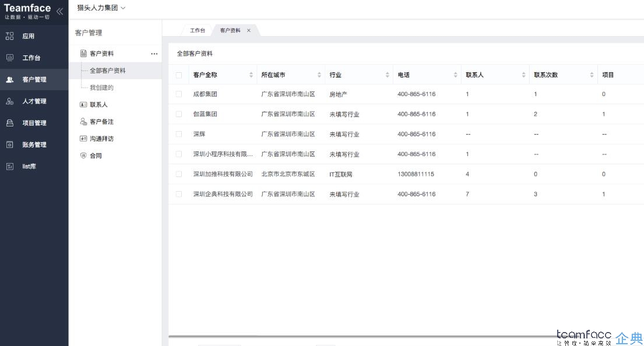Select the 客户资料 tab
The height and width of the screenshot is (346, 644).
[231, 30]
